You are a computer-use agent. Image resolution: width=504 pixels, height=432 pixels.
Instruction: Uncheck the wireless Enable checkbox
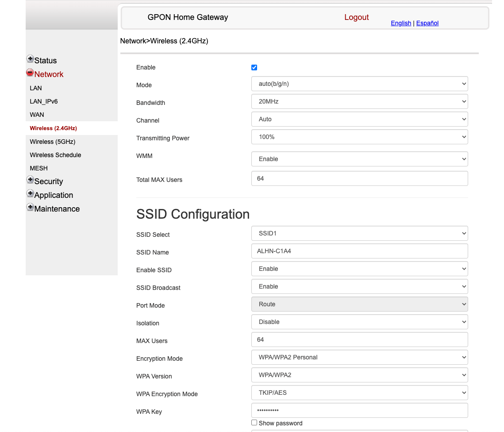point(254,67)
